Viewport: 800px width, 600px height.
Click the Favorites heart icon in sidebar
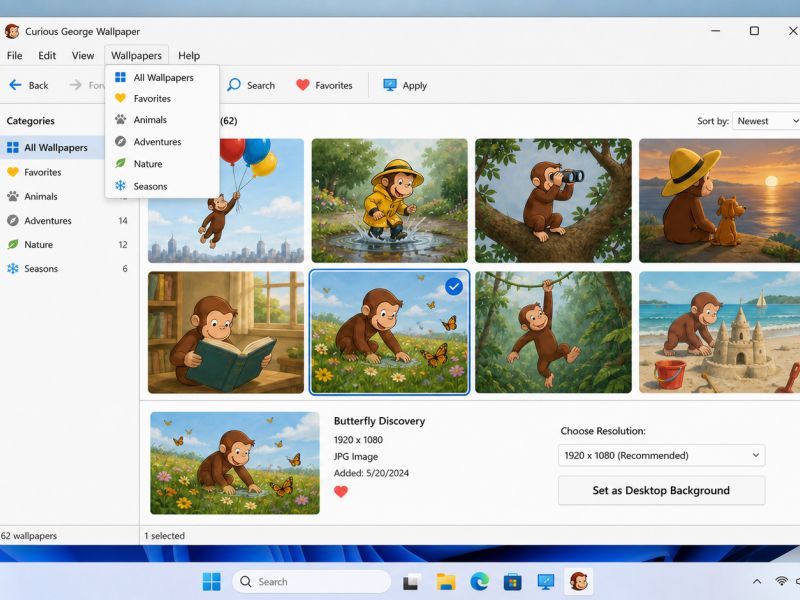pos(13,172)
